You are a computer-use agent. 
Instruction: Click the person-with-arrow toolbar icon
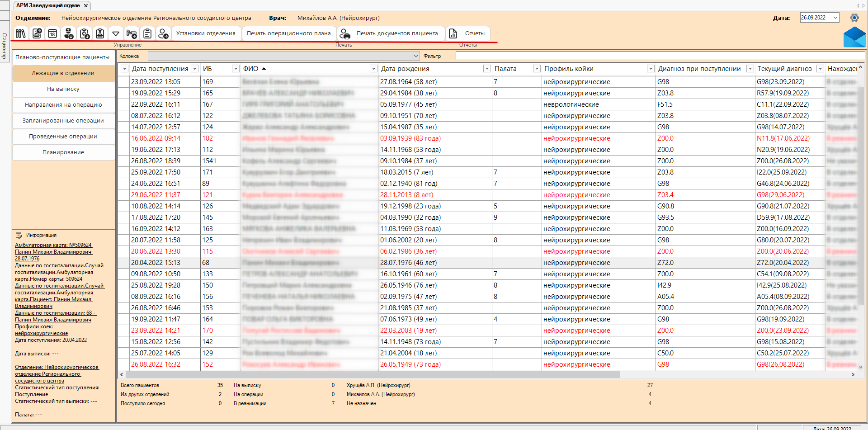pyautogui.click(x=163, y=33)
